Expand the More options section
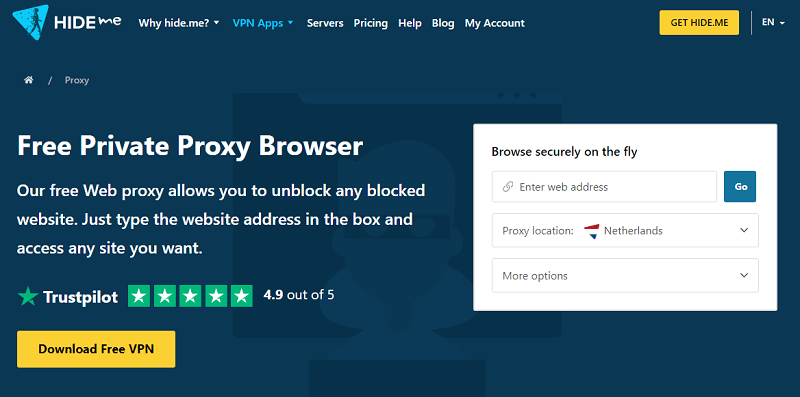The image size is (800, 397). [625, 276]
